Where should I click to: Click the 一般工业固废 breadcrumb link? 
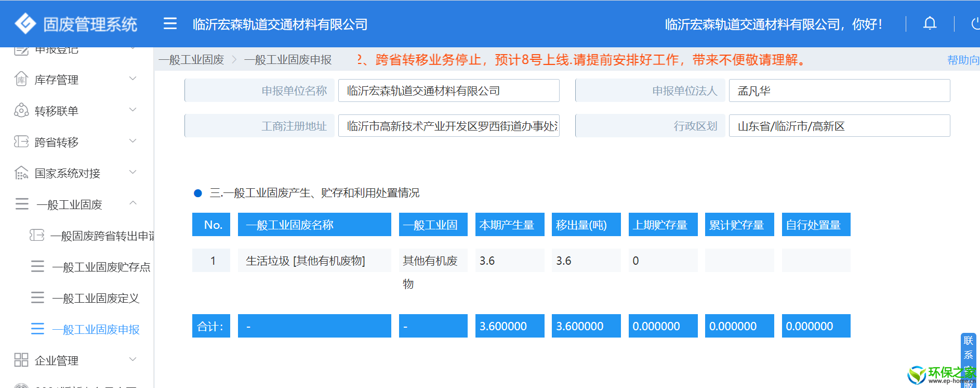(191, 60)
